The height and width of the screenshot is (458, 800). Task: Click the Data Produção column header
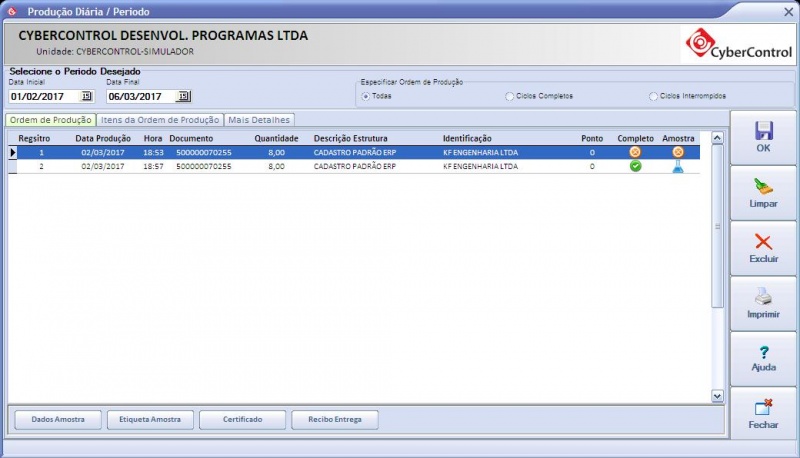click(103, 138)
